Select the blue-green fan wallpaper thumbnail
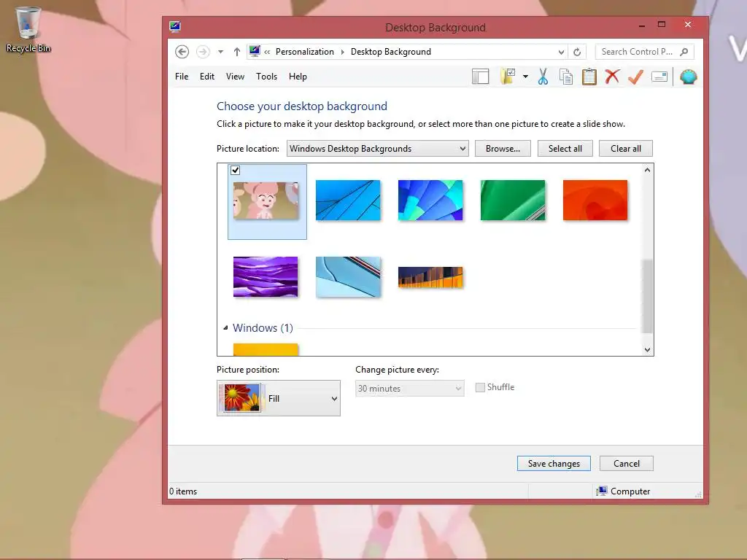 (430, 200)
